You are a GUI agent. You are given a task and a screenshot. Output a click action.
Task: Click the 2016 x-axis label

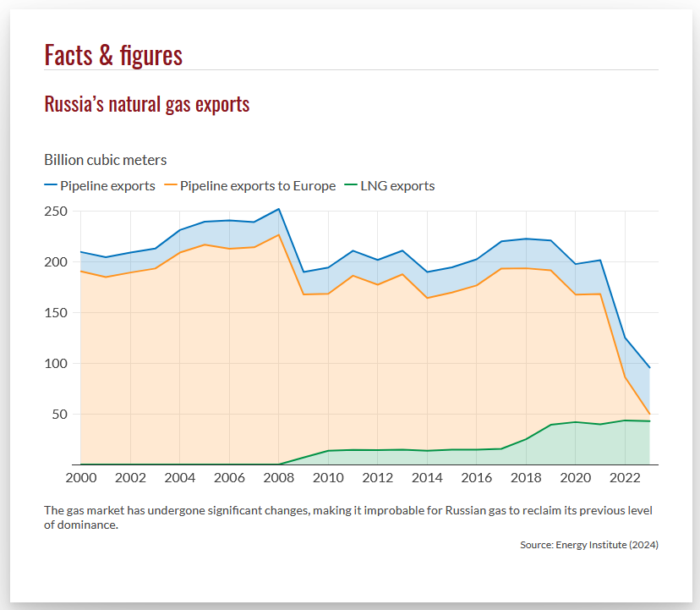(x=476, y=478)
